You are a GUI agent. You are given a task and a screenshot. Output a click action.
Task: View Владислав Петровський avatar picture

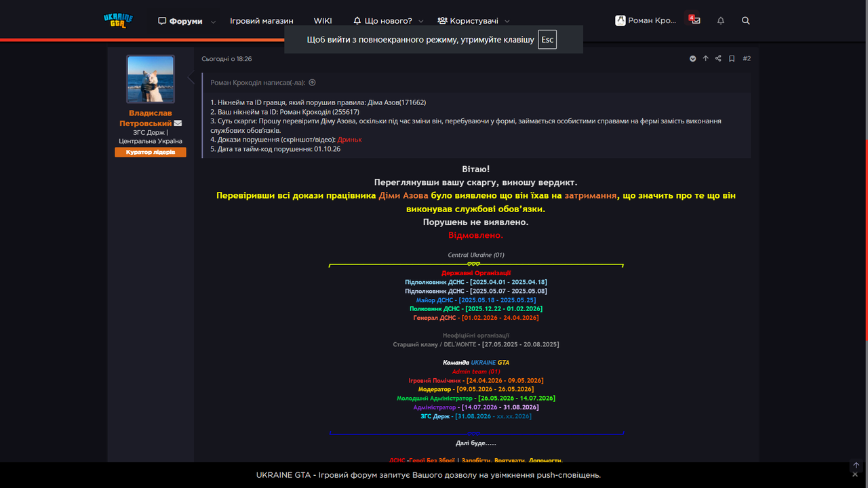click(151, 79)
